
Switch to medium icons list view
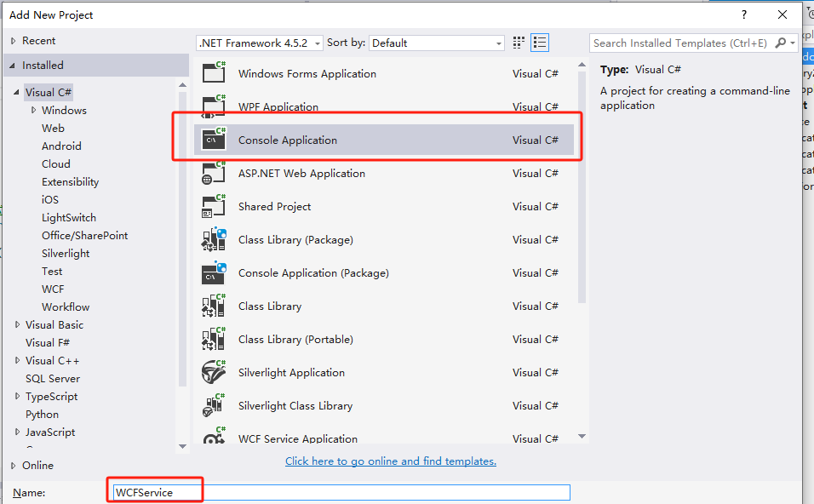coord(540,43)
